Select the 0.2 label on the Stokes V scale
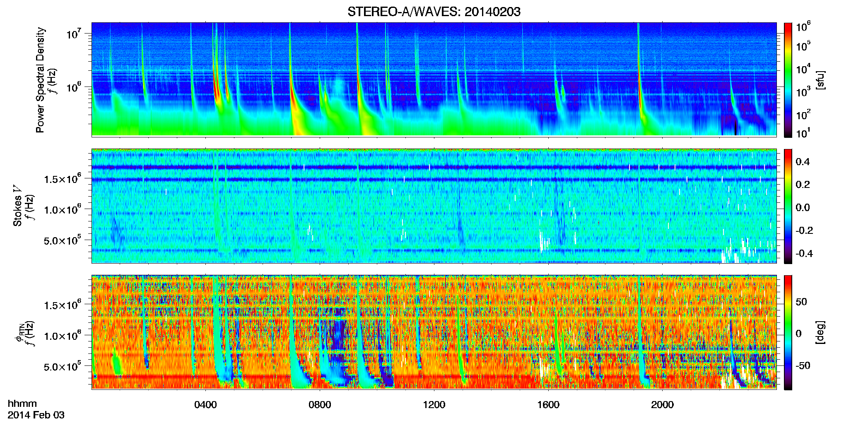 [x=803, y=184]
